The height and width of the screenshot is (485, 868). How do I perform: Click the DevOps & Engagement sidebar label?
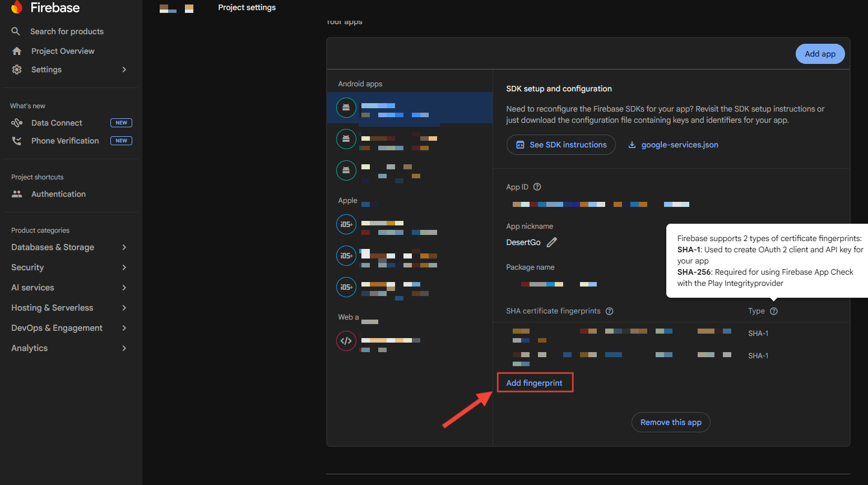pyautogui.click(x=57, y=328)
